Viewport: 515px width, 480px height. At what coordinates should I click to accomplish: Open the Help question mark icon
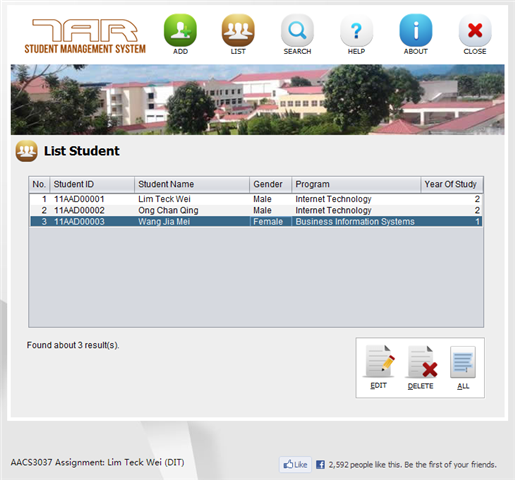(x=356, y=31)
